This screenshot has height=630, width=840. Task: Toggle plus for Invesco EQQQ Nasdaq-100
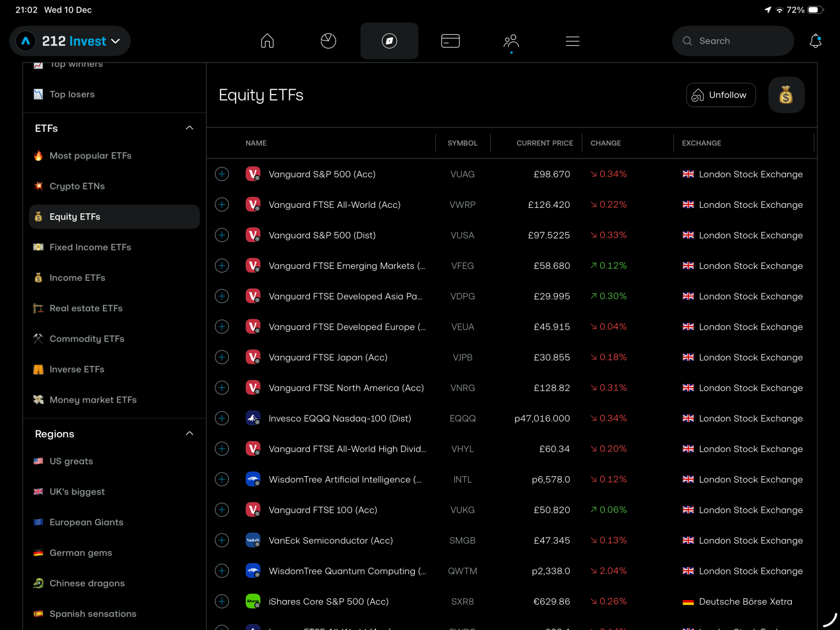[222, 418]
